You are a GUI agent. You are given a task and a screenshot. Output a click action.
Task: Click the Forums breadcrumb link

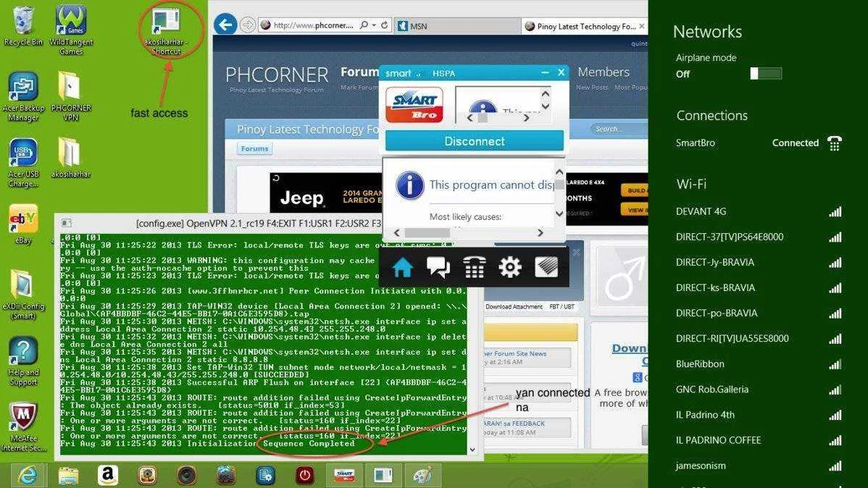coord(254,148)
